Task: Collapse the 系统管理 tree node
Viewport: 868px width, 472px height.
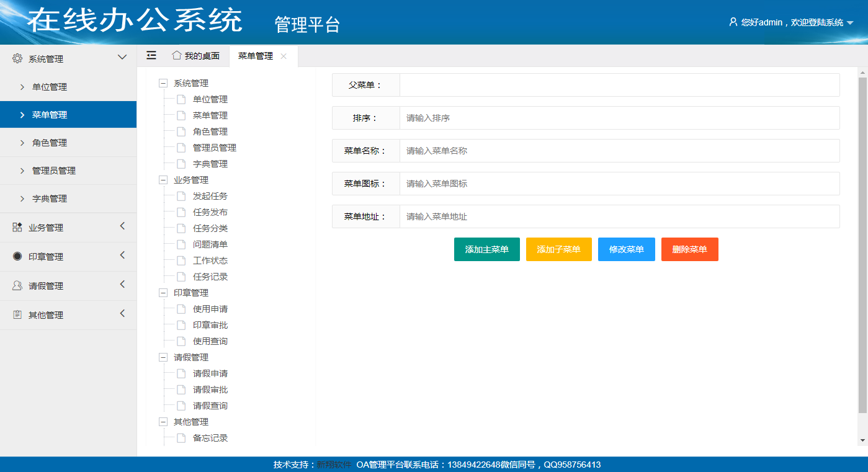Action: 163,83
